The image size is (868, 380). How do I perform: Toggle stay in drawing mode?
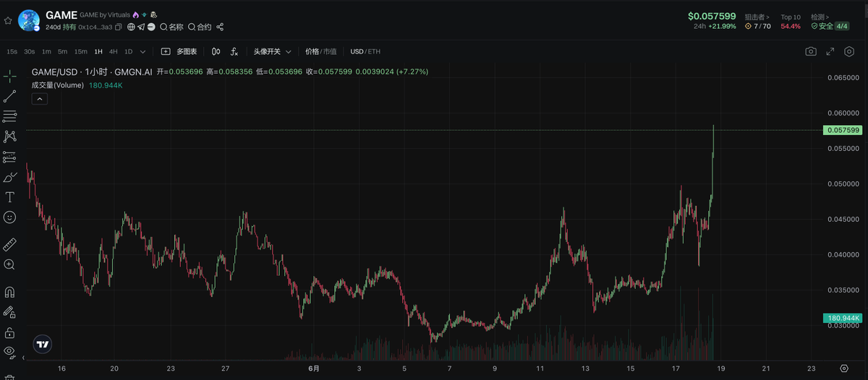pyautogui.click(x=9, y=312)
